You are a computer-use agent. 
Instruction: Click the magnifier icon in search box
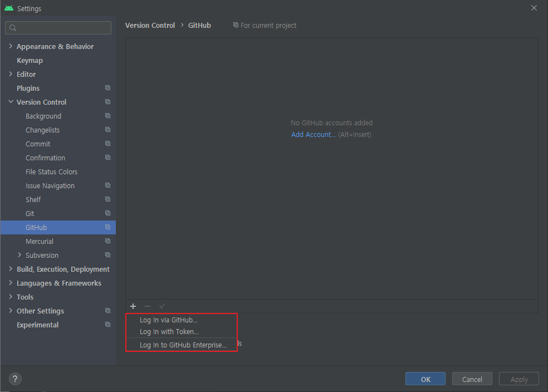click(x=13, y=28)
